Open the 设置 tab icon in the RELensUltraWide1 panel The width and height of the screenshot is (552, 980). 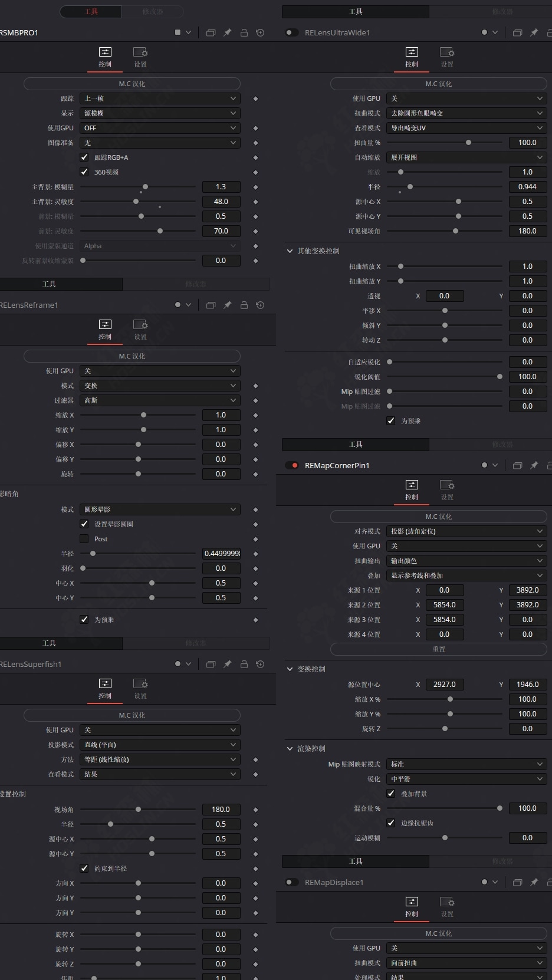(x=447, y=52)
